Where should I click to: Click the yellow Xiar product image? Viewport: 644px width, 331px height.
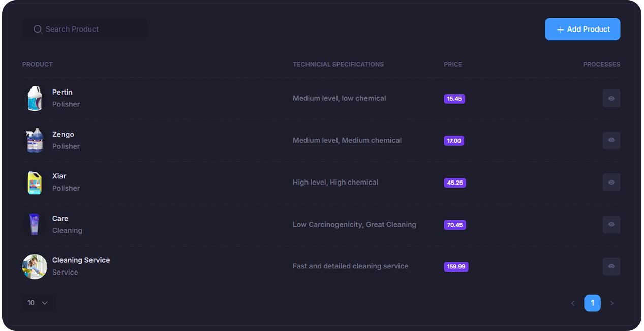(x=35, y=183)
